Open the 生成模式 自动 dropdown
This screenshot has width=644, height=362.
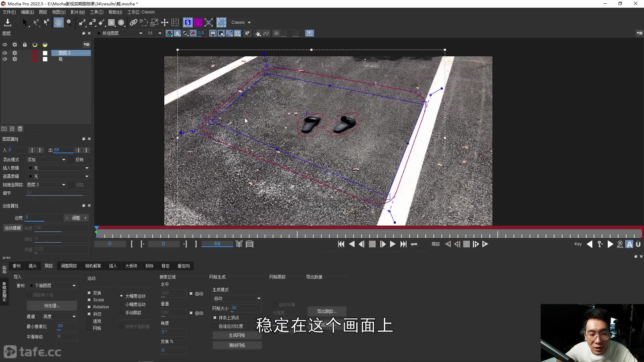tap(237, 298)
